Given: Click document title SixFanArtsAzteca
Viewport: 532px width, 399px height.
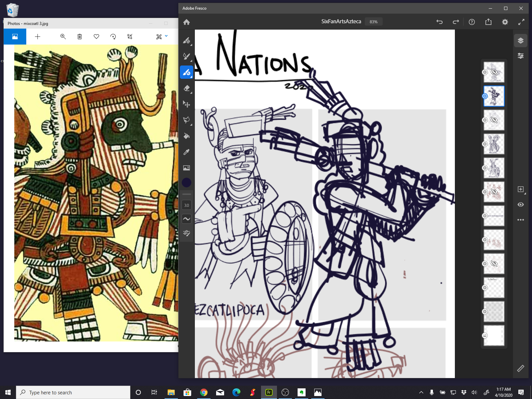Looking at the screenshot, I should (341, 22).
